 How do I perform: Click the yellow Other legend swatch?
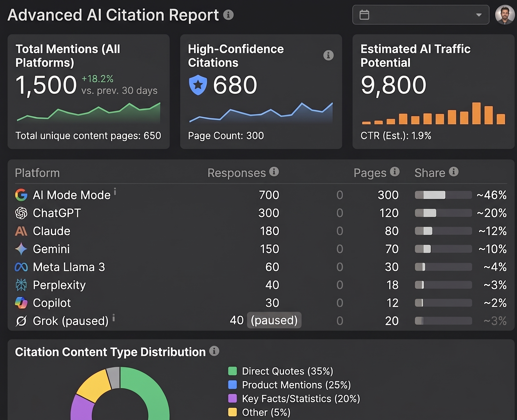232,412
